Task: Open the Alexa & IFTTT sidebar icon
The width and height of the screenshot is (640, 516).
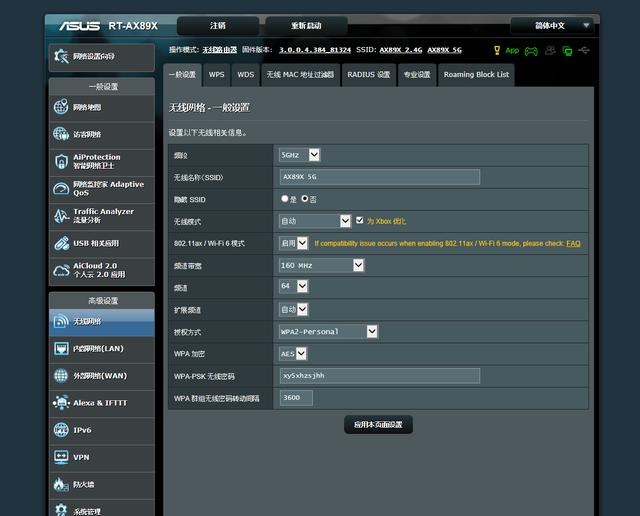Action: [x=60, y=403]
